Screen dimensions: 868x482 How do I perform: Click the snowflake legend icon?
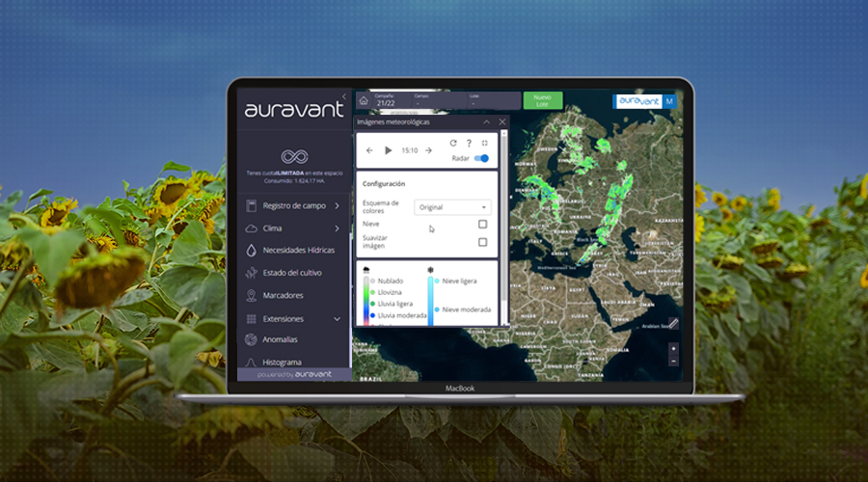430,270
